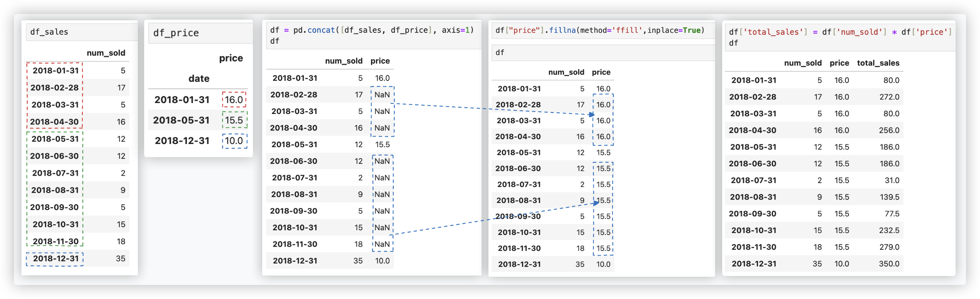980x299 pixels.
Task: Click the 256.0 total_sales cell
Action: (x=889, y=130)
